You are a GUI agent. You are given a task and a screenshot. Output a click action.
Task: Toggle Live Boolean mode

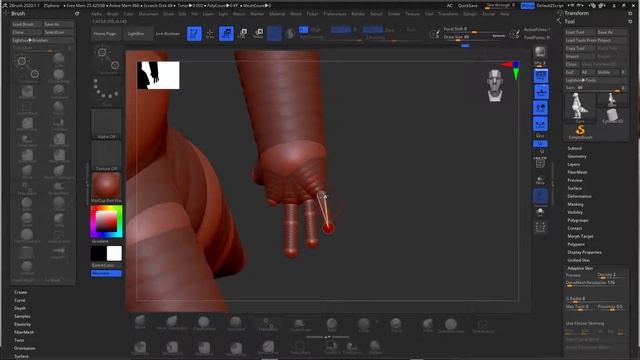pyautogui.click(x=167, y=33)
